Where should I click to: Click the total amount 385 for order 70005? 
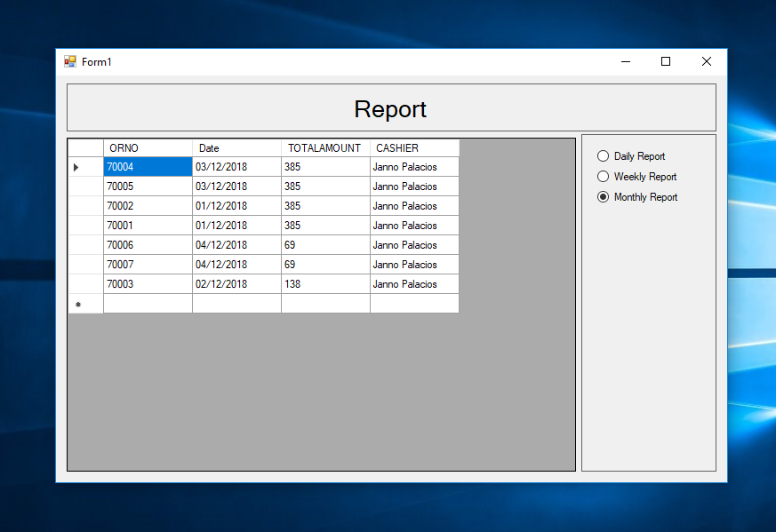pos(325,187)
